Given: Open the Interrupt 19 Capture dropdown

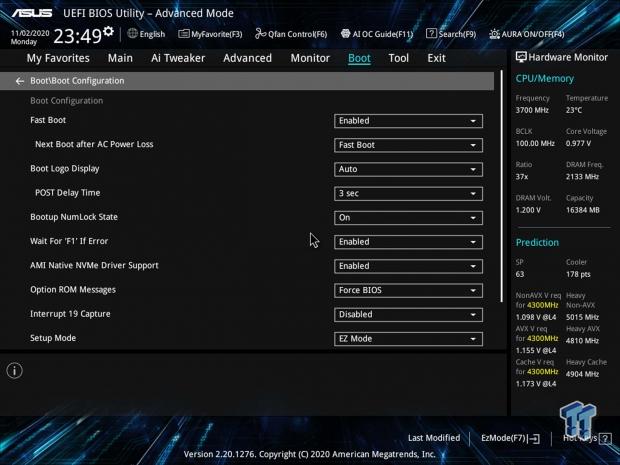Looking at the screenshot, I should (x=408, y=314).
